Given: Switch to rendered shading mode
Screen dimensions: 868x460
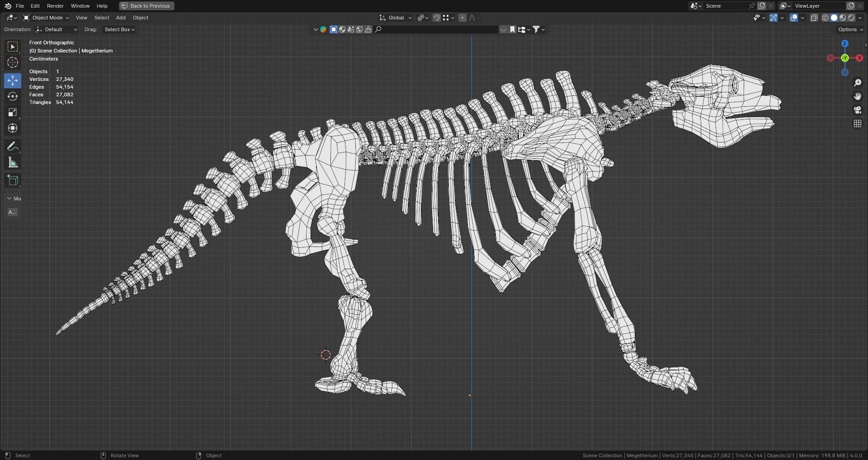Looking at the screenshot, I should [x=851, y=18].
